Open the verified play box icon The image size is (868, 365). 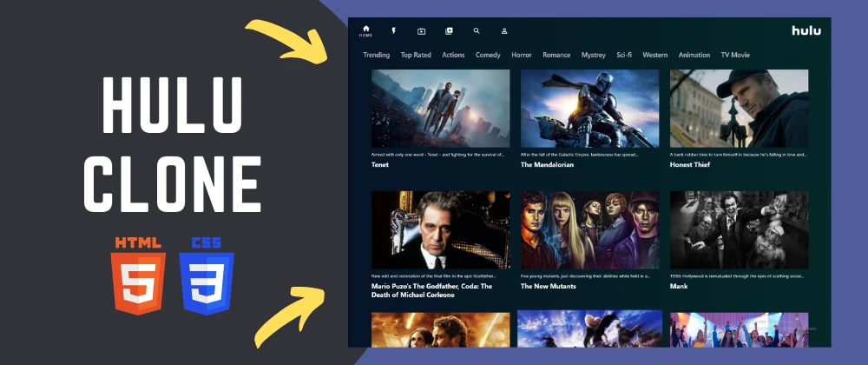(x=421, y=31)
